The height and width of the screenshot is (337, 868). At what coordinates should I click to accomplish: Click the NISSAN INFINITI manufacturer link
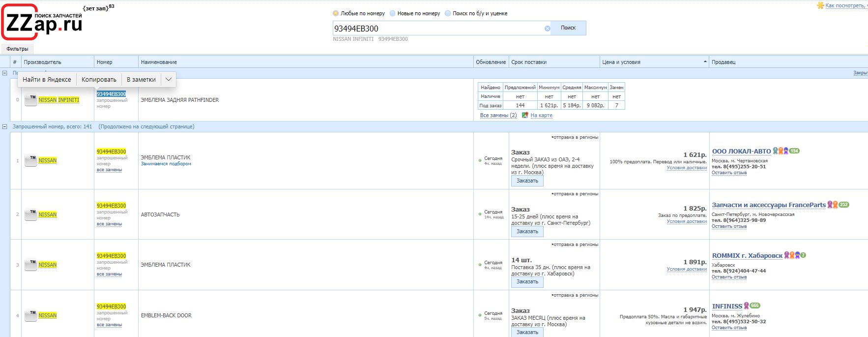click(x=58, y=100)
